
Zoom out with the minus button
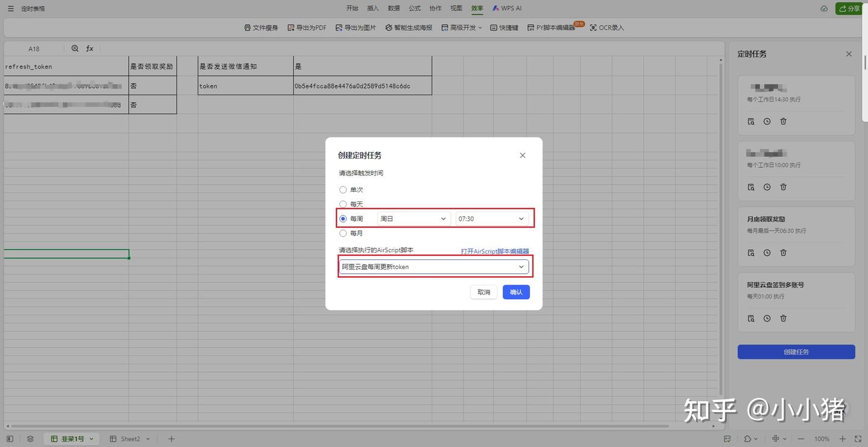[801, 439]
